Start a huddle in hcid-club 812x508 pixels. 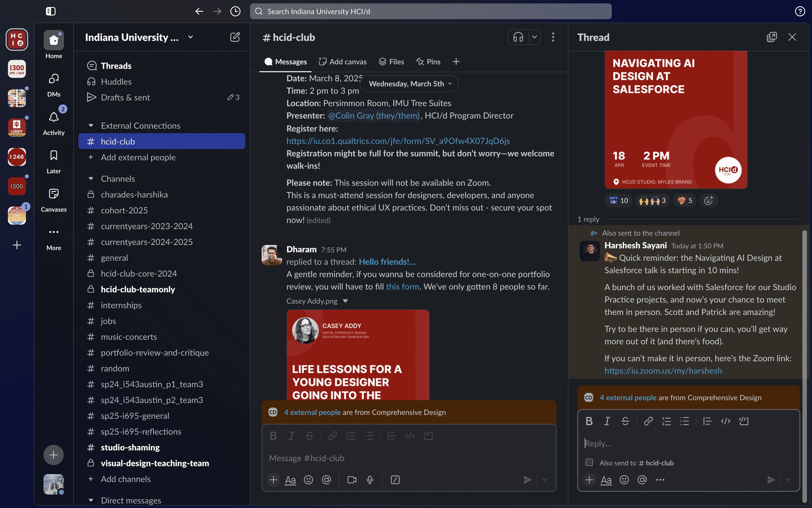[518, 37]
